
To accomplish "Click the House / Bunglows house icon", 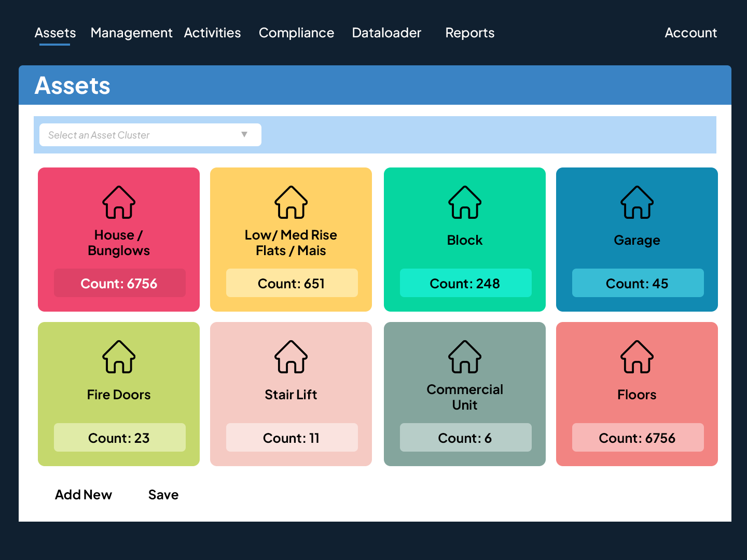I will [x=119, y=202].
